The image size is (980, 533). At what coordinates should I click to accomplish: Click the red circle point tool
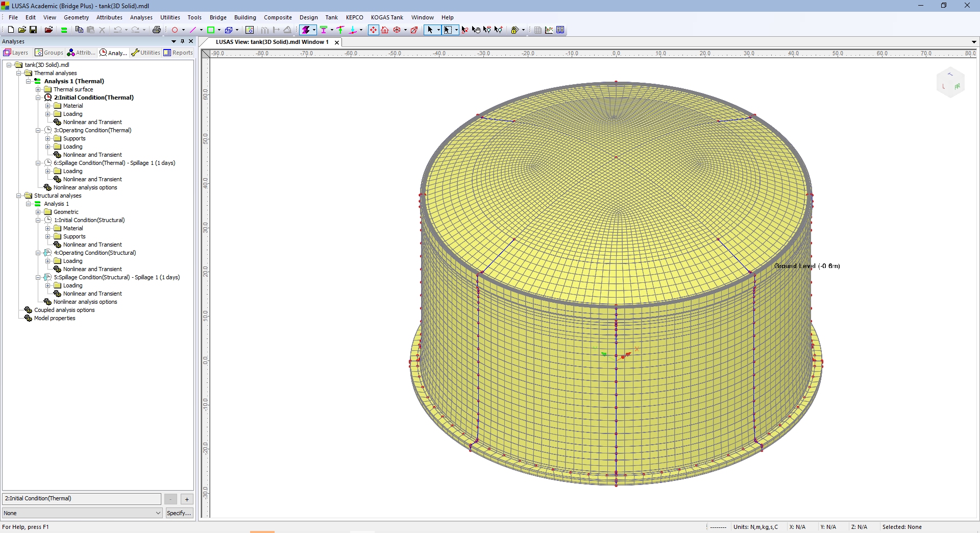175,30
